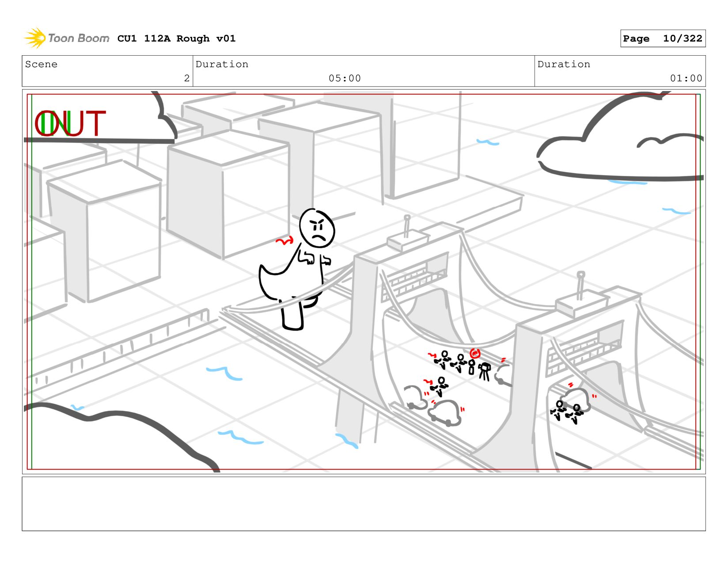Select the title 'CU1 112A Rough v01'
Image resolution: width=728 pixels, height=564 pixels.
tap(176, 38)
